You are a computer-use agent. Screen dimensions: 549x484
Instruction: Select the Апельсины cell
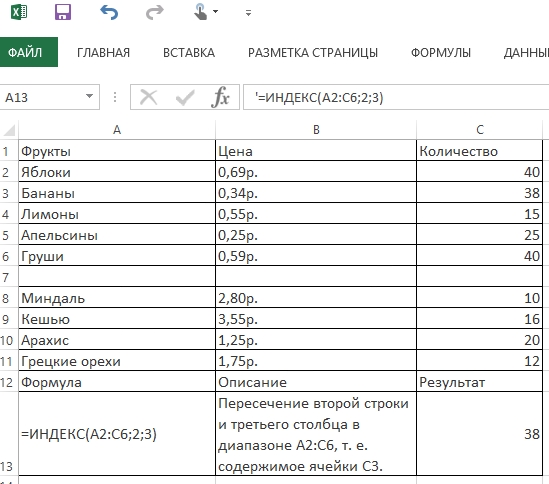[x=117, y=235]
